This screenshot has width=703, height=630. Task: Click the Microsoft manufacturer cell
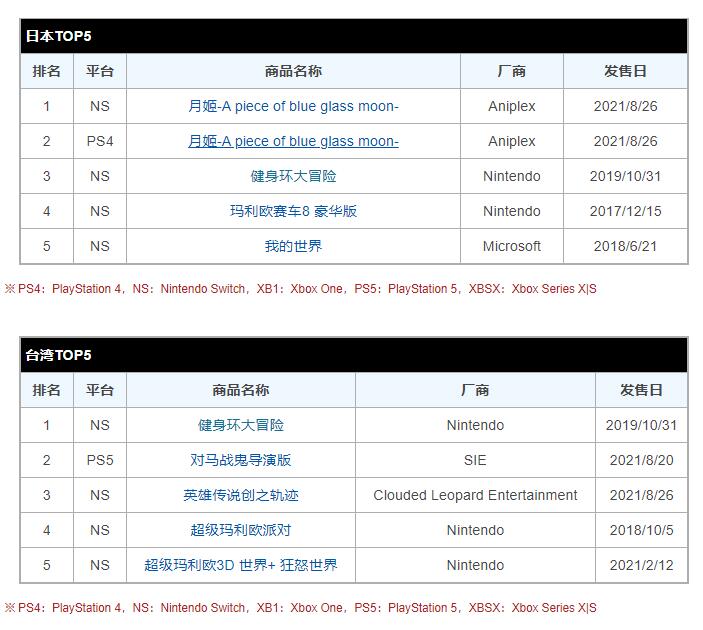(x=512, y=246)
